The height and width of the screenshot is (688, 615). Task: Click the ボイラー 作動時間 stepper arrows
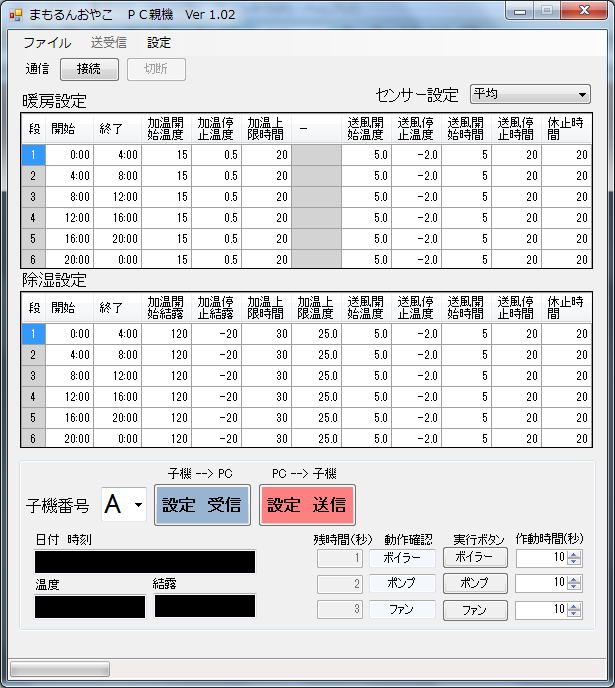(574, 558)
